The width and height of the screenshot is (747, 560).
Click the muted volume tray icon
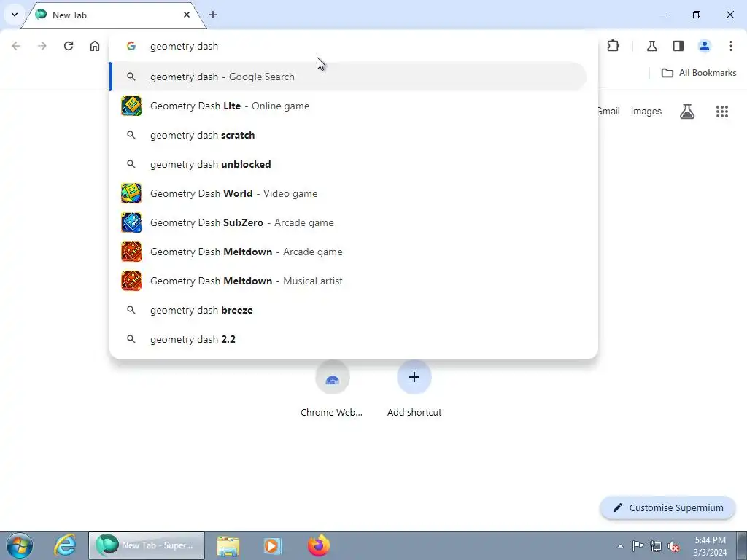(673, 547)
